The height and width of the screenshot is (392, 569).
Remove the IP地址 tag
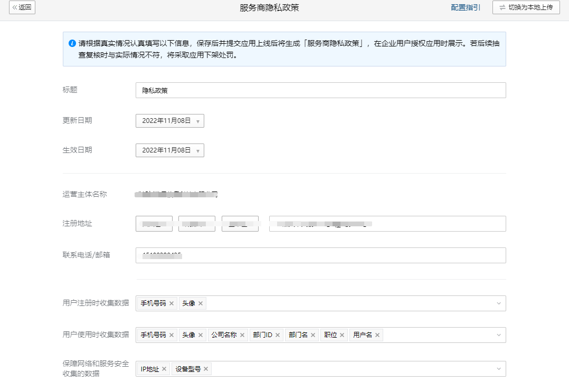tap(164, 369)
